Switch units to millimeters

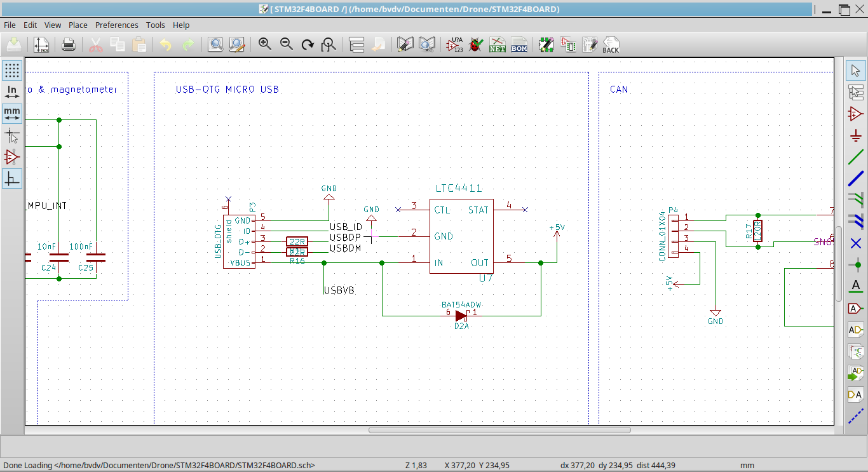point(12,114)
